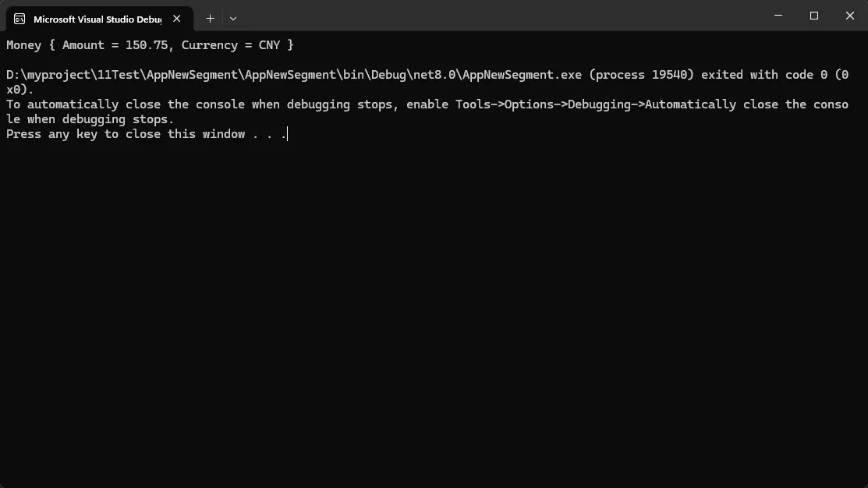This screenshot has height=488, width=868.
Task: Click the text cursor after the prompt
Action: click(x=288, y=134)
